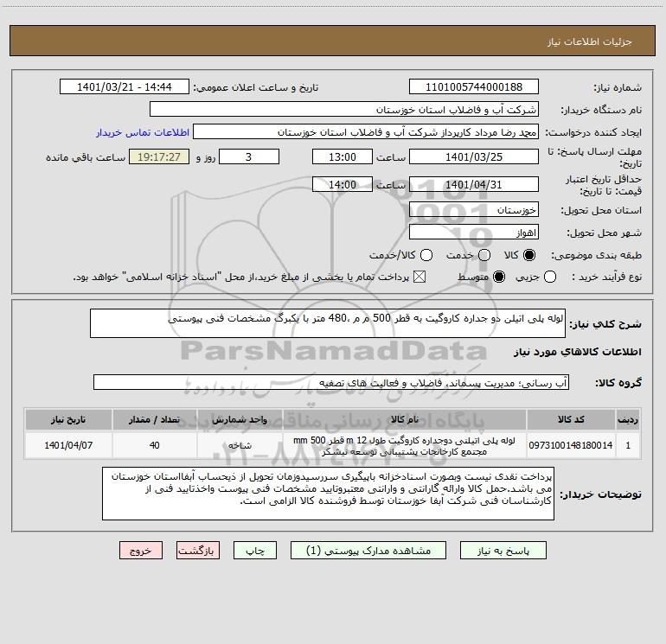Click the ایجاد کننده درخواست field
The width and height of the screenshot is (666, 644).
[366, 132]
